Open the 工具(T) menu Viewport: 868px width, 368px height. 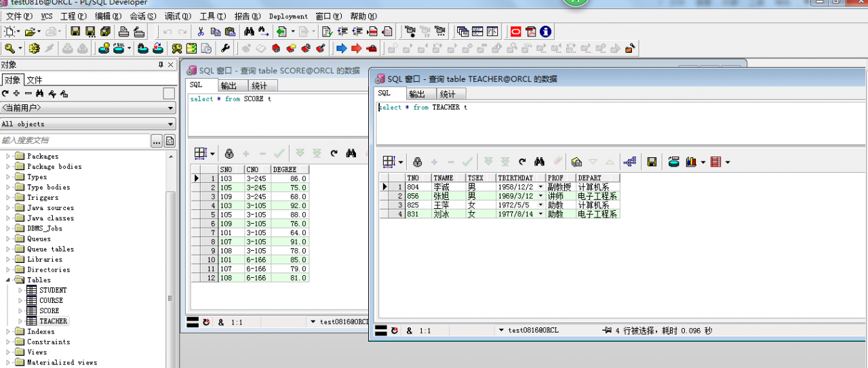(212, 16)
